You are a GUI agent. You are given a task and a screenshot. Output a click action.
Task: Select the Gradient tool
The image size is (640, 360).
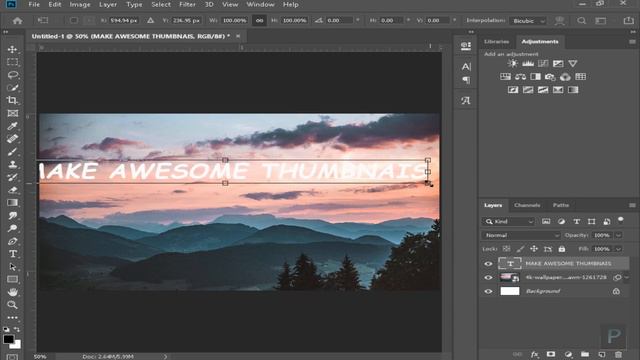coord(12,203)
